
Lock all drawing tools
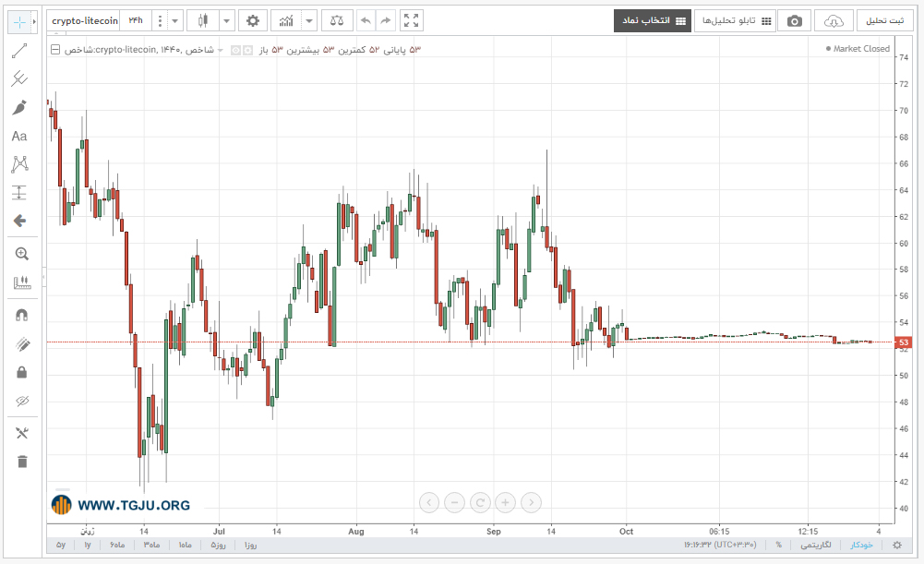(x=22, y=373)
